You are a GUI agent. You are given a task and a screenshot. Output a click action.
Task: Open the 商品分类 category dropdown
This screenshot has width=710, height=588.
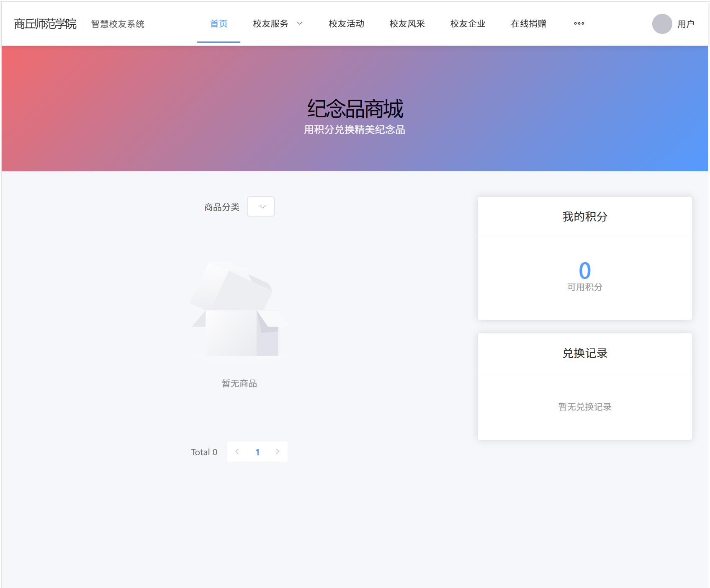(x=261, y=206)
